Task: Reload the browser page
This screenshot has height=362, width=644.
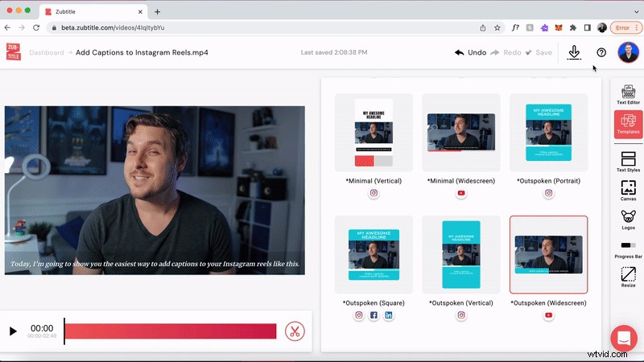Action: (x=36, y=27)
